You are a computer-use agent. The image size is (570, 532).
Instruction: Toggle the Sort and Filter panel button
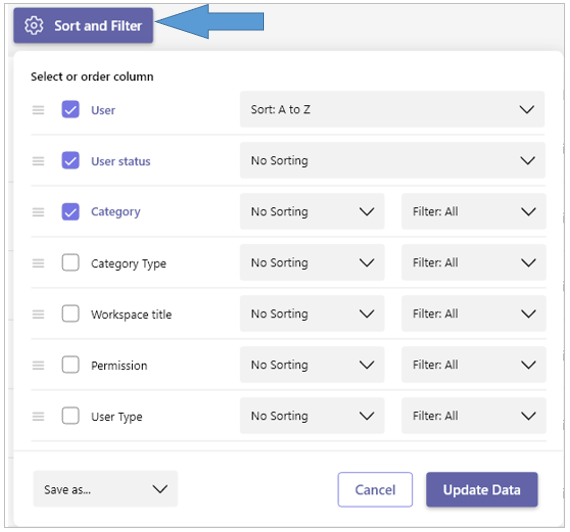pos(83,25)
